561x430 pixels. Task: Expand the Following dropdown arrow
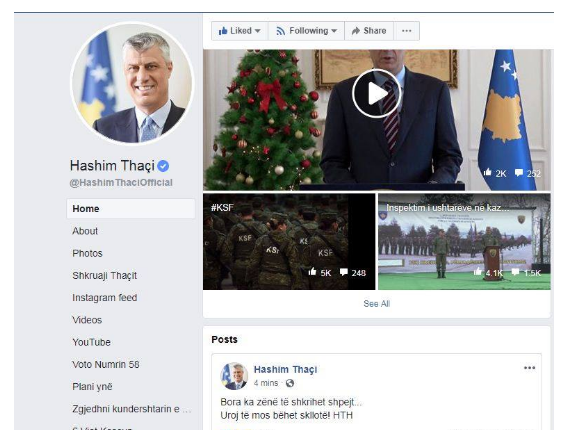pyautogui.click(x=334, y=31)
